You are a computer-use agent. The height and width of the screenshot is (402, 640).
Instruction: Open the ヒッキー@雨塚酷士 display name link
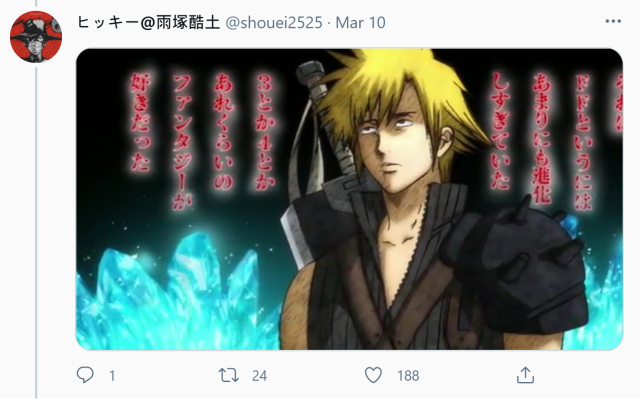pyautogui.click(x=149, y=22)
